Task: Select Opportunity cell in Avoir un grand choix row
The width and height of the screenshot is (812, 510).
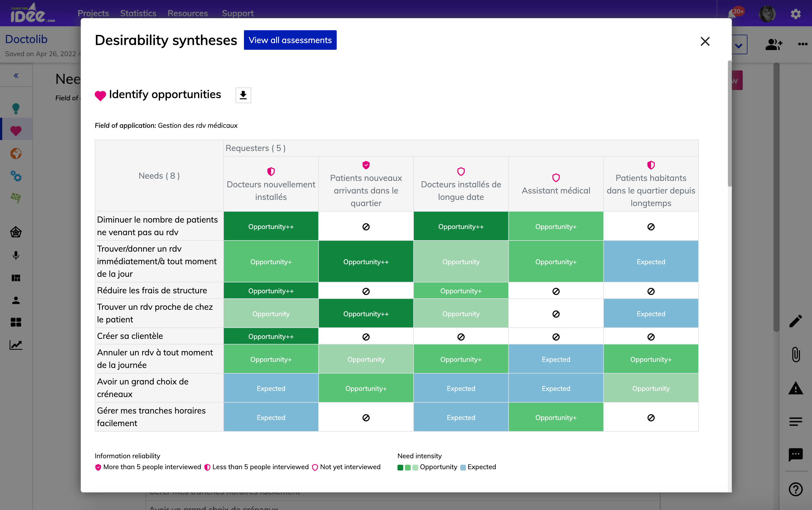Action: 651,388
